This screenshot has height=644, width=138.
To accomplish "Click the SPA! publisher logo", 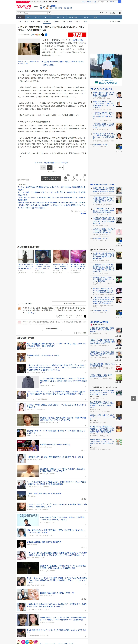I will [77, 35].
